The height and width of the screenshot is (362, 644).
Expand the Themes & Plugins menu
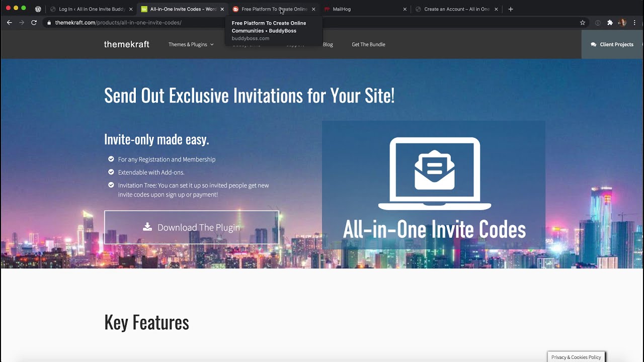point(191,44)
